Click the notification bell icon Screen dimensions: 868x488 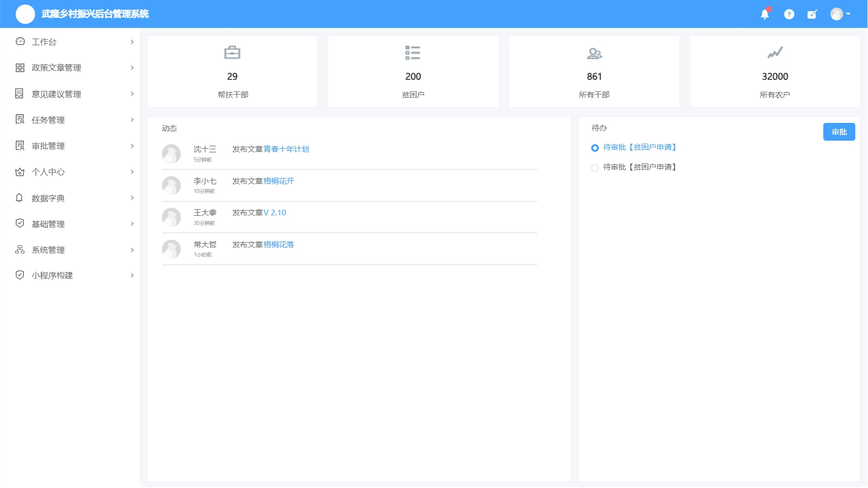[x=764, y=14]
